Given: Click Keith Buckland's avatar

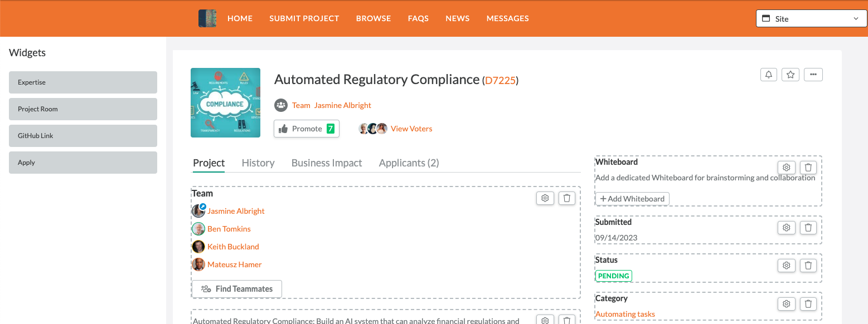Looking at the screenshot, I should point(198,247).
